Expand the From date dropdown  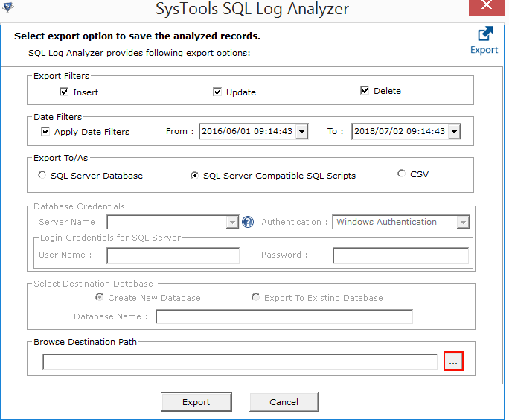301,132
